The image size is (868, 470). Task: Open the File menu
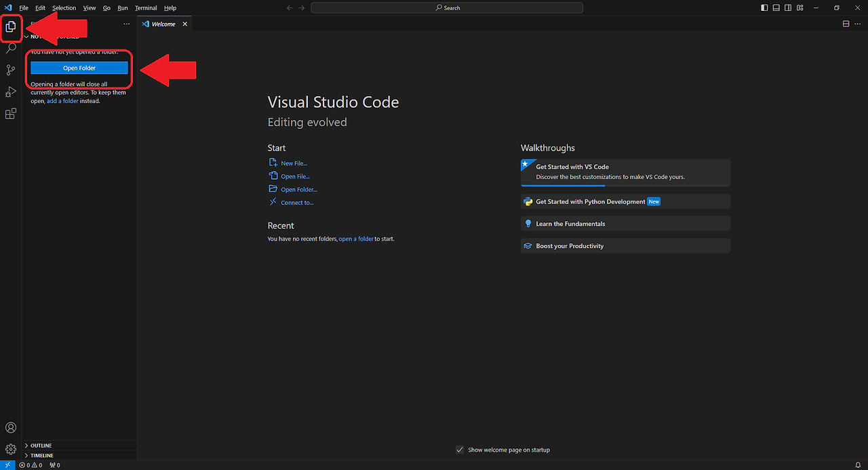[24, 7]
